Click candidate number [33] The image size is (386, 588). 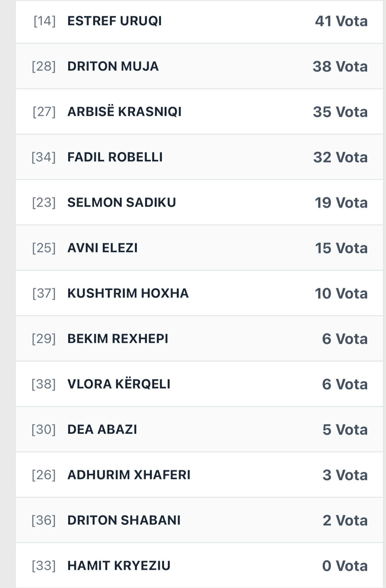tap(44, 565)
